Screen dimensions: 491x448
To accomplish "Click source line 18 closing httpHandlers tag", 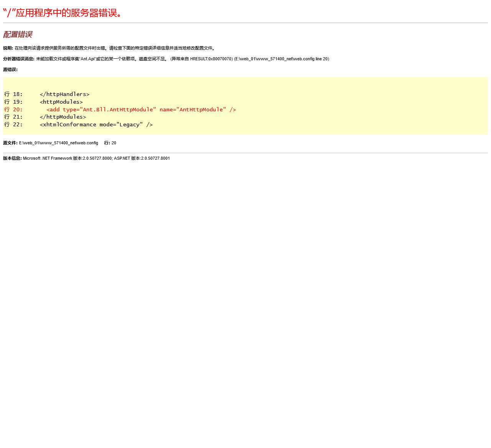I will pos(47,94).
